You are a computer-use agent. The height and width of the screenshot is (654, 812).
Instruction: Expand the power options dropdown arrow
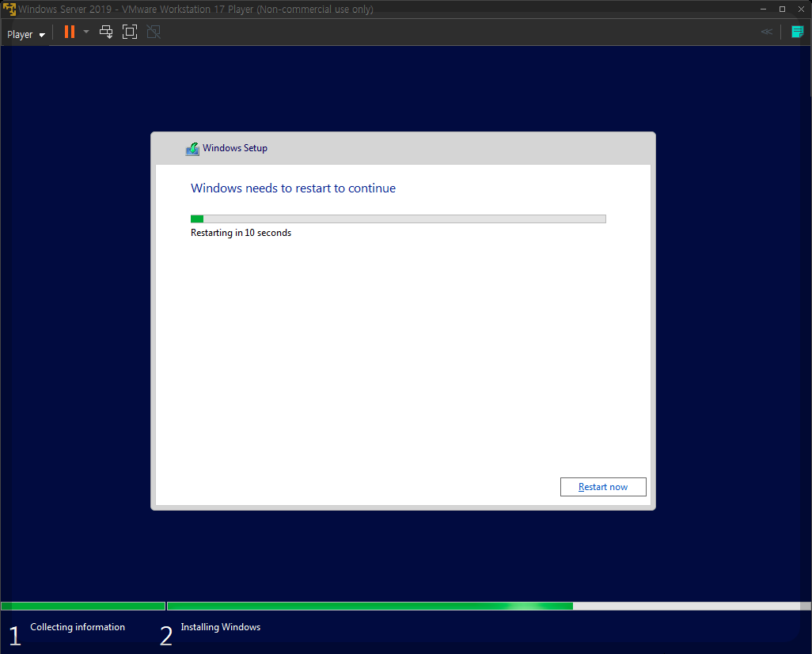coord(86,32)
